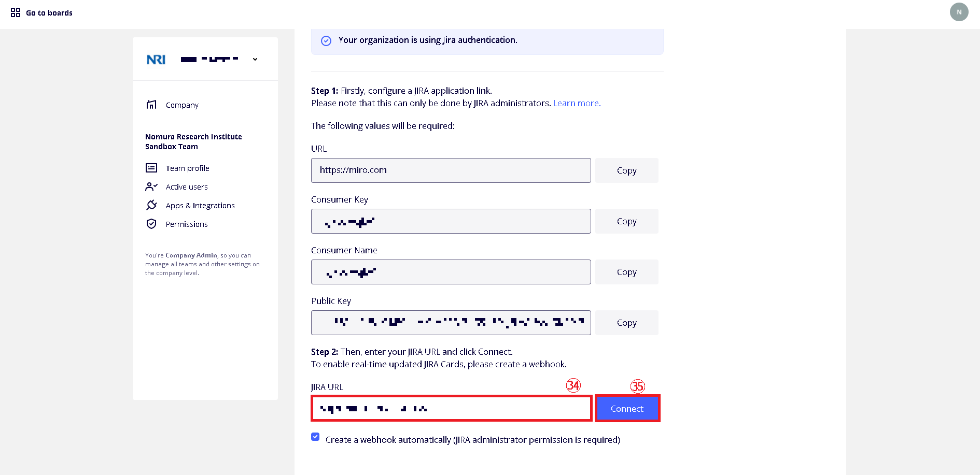
Task: Click the Permissions shield icon
Action: click(x=151, y=224)
